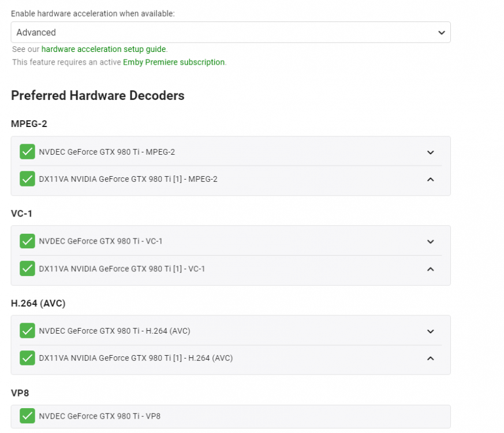Click the NVDEC GeForce GTX 980 Ti - MPEG-2 label

coord(107,152)
